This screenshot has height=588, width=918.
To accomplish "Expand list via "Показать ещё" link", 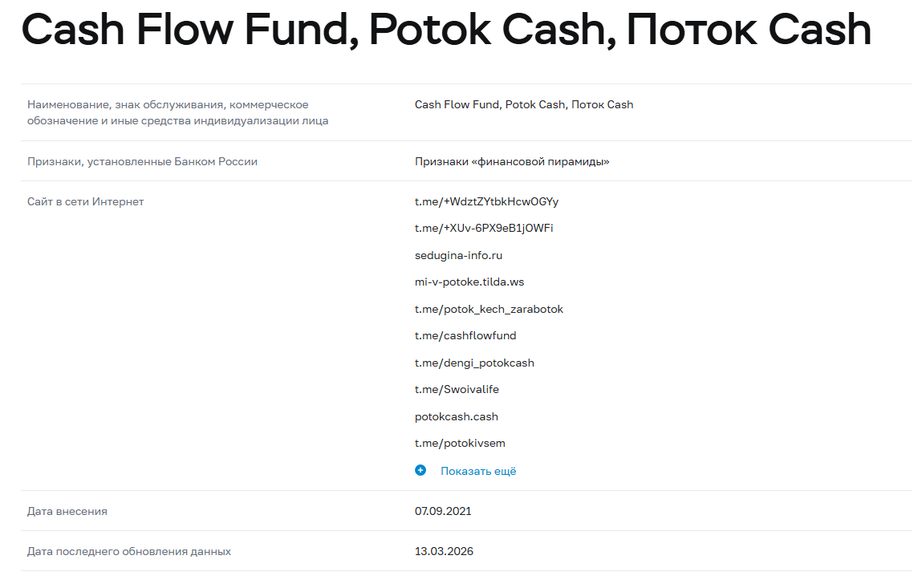I will [478, 471].
